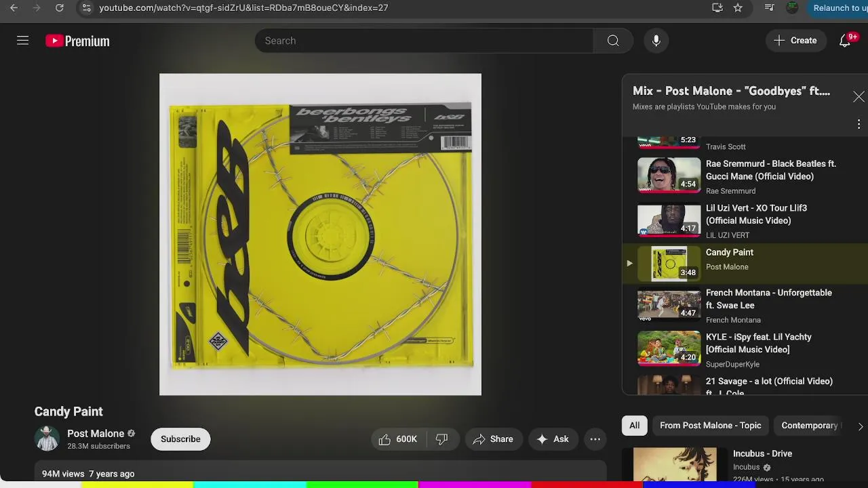Click the Travis Scott channel name in playlist
Image resolution: width=868 pixels, height=488 pixels.
point(726,146)
